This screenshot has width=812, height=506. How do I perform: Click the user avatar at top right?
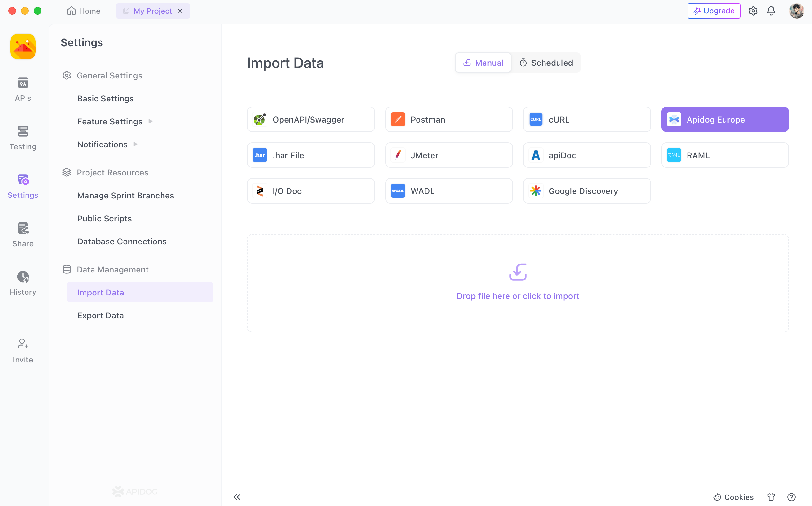click(x=797, y=11)
